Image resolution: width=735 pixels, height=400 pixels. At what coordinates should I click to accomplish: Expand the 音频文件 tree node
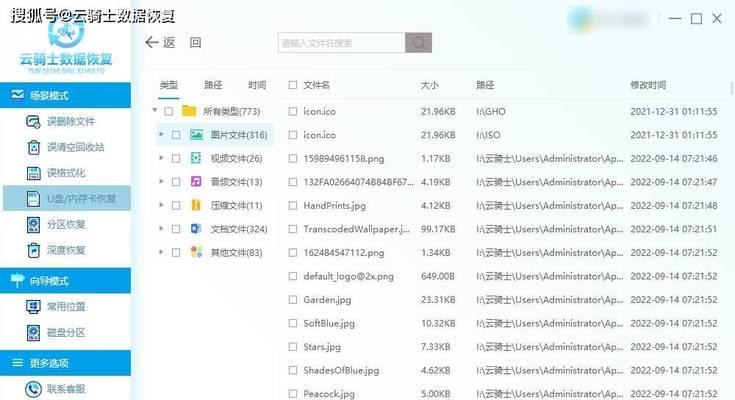coord(161,181)
